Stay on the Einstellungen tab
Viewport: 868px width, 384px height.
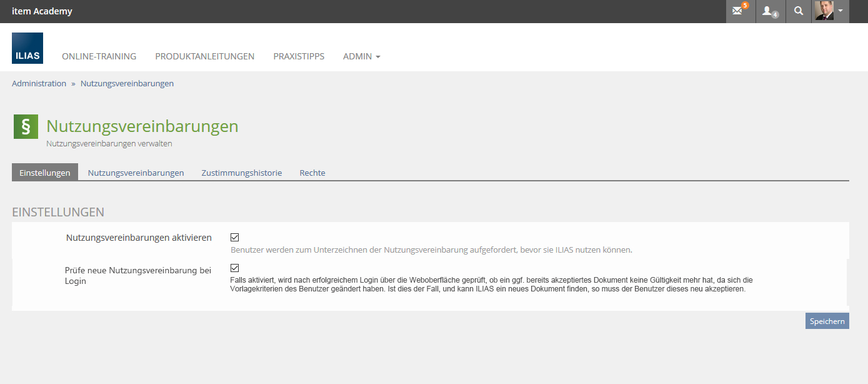coord(44,173)
